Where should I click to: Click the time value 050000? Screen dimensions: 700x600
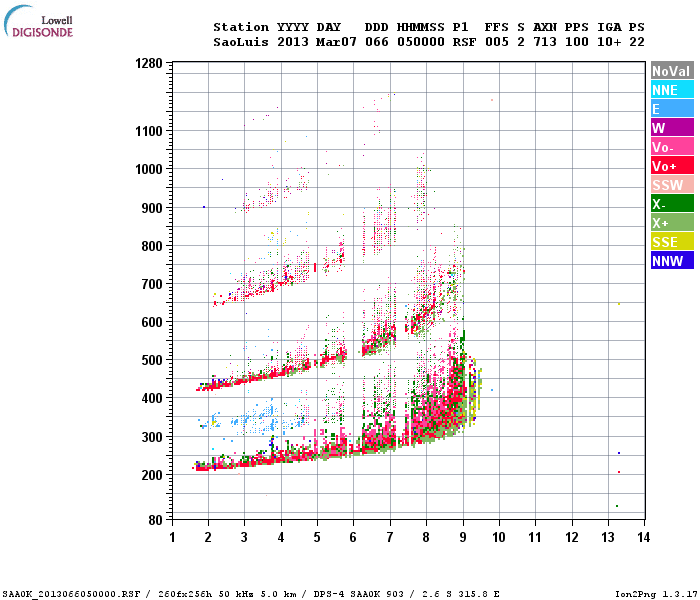(421, 42)
